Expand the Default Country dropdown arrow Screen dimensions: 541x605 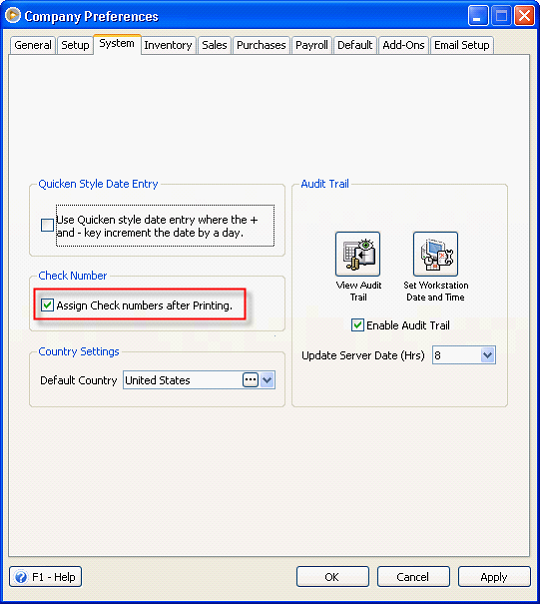pos(267,380)
